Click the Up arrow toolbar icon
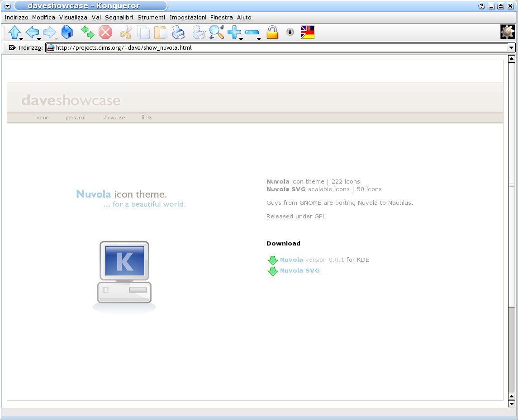This screenshot has height=420, width=518. [14, 32]
